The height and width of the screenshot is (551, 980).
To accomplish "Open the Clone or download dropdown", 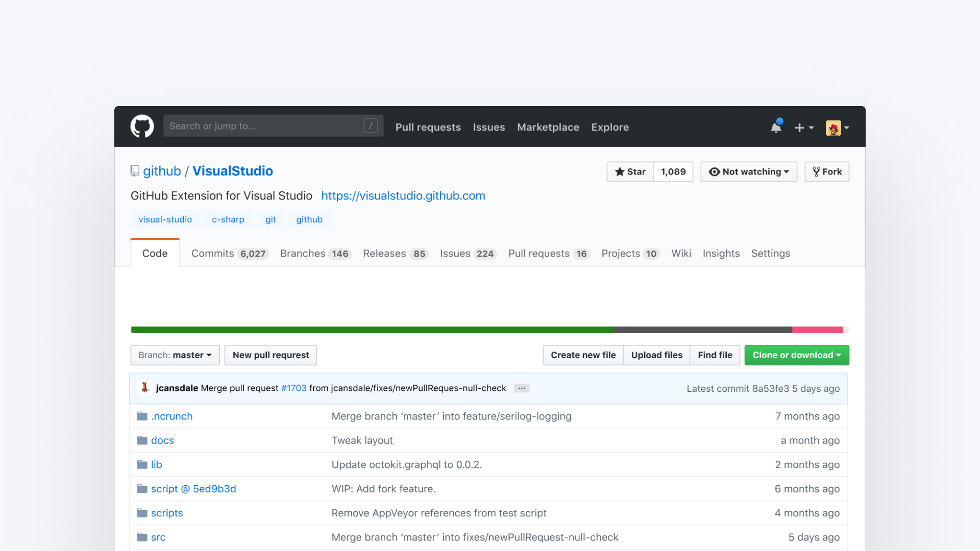I will point(796,355).
